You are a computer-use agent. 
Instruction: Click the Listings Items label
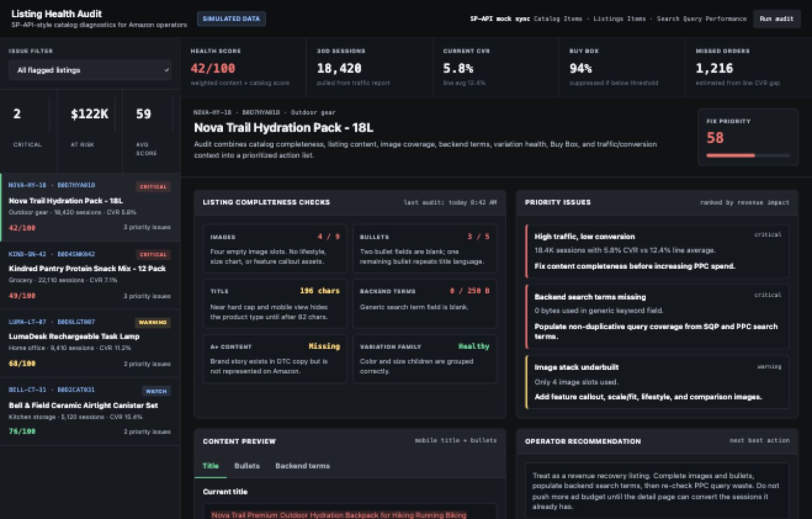click(x=620, y=19)
